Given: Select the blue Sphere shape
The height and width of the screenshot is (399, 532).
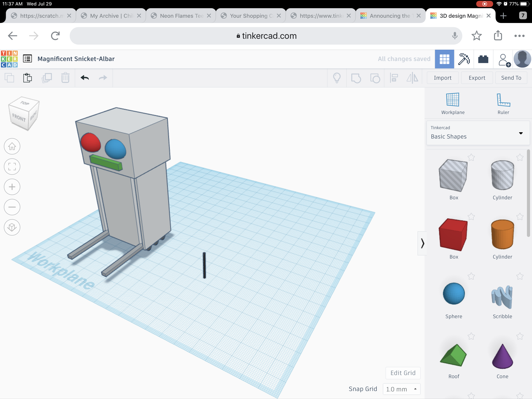Looking at the screenshot, I should pos(454,293).
